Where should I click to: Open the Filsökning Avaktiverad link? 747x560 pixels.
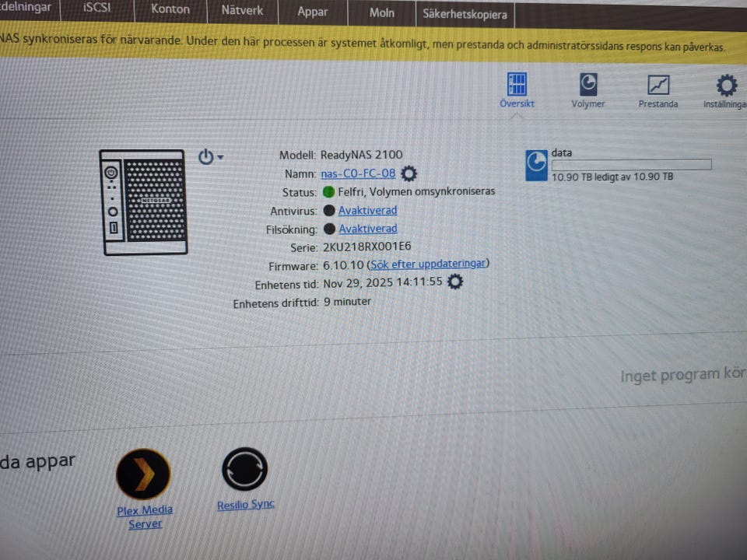tap(368, 229)
